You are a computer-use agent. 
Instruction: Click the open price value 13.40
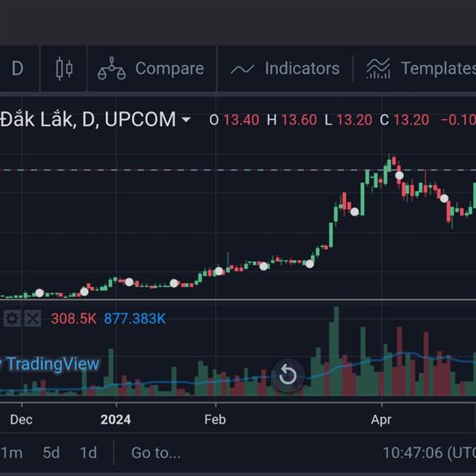point(241,120)
